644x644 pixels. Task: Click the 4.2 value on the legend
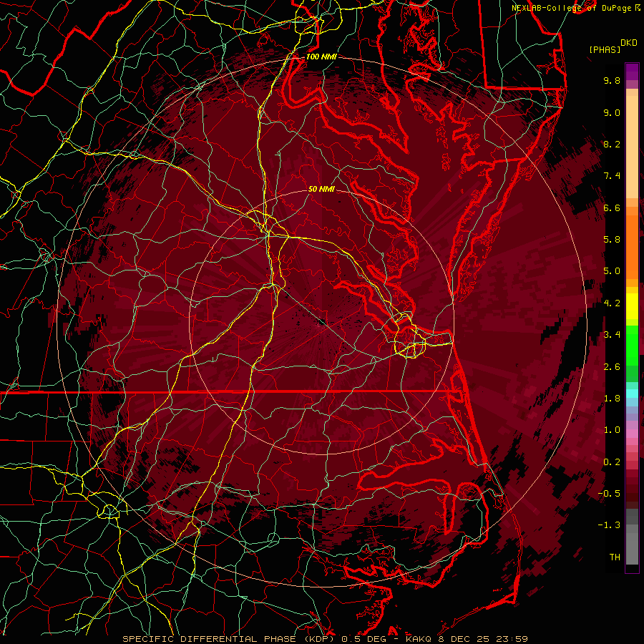(x=612, y=303)
